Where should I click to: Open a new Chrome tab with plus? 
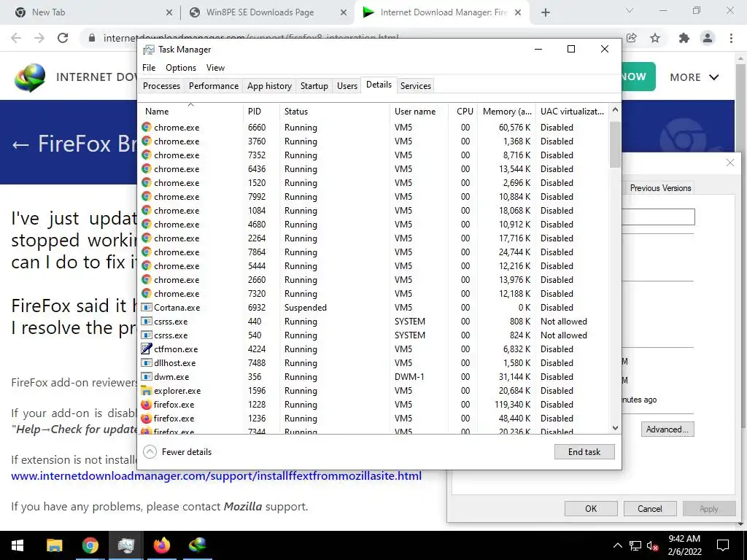[546, 12]
